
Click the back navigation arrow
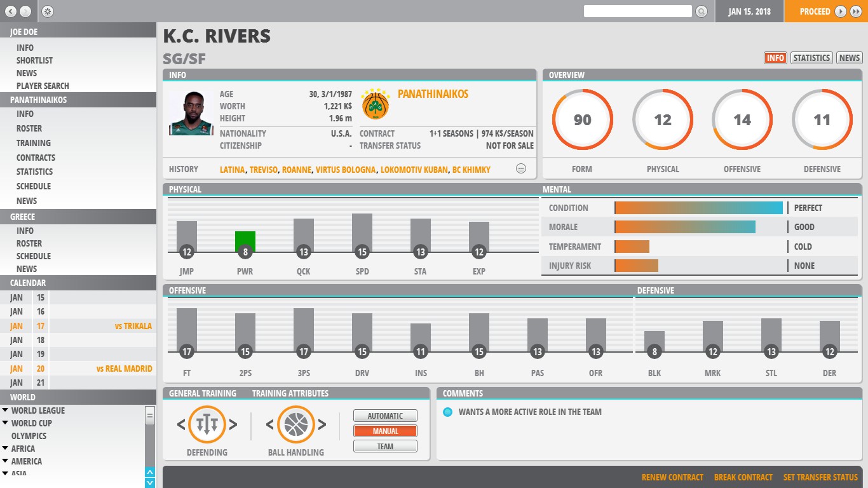[11, 11]
